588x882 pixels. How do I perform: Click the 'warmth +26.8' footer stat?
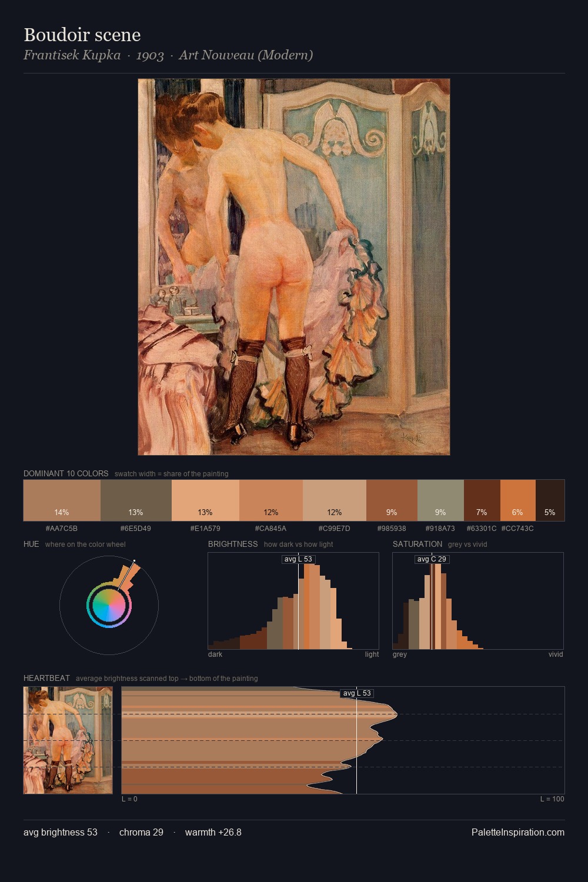tap(213, 832)
